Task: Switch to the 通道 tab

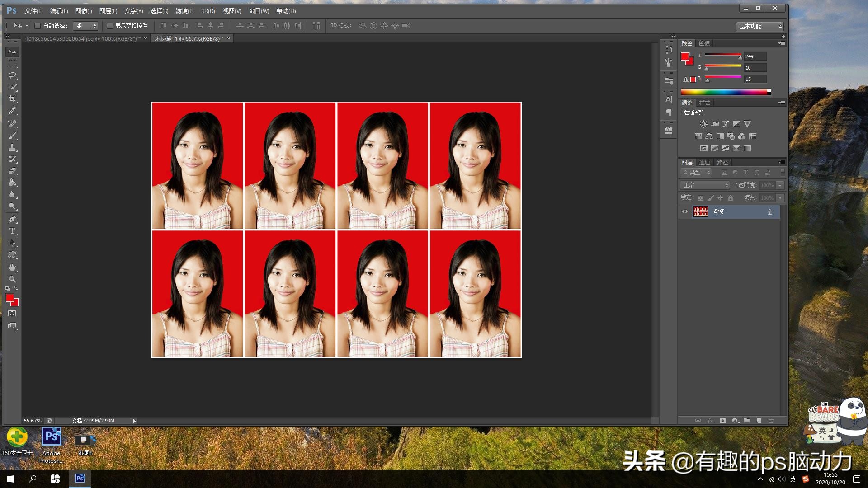Action: [x=704, y=162]
